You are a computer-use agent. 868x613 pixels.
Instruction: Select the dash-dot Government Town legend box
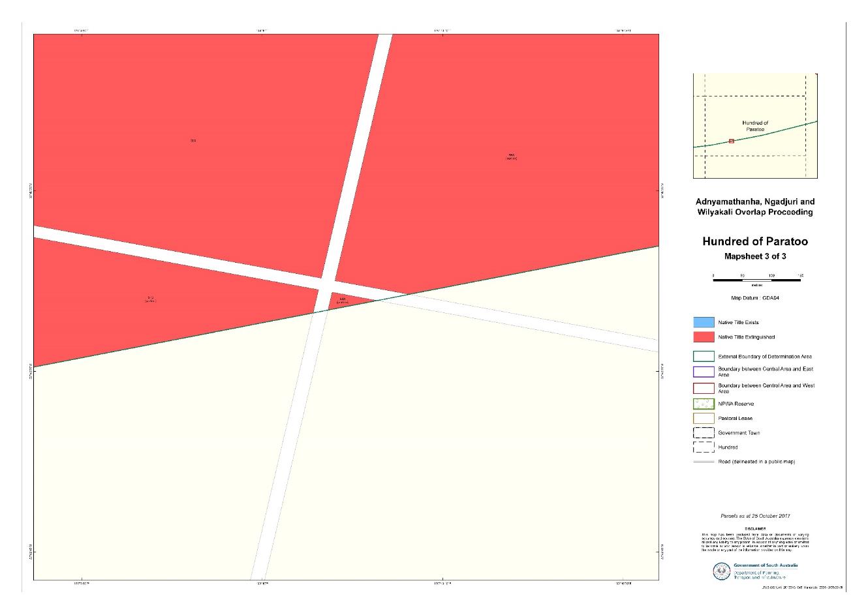[704, 433]
